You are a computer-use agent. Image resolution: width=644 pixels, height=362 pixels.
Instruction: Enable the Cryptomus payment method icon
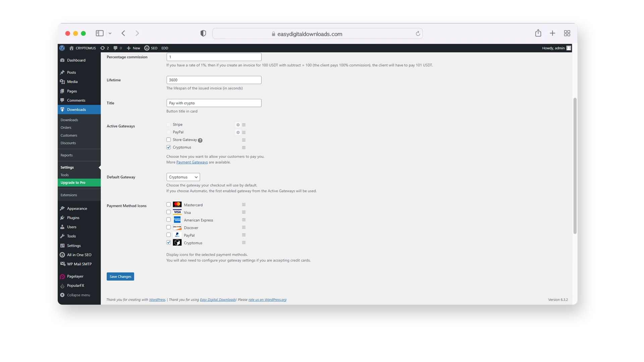[168, 242]
